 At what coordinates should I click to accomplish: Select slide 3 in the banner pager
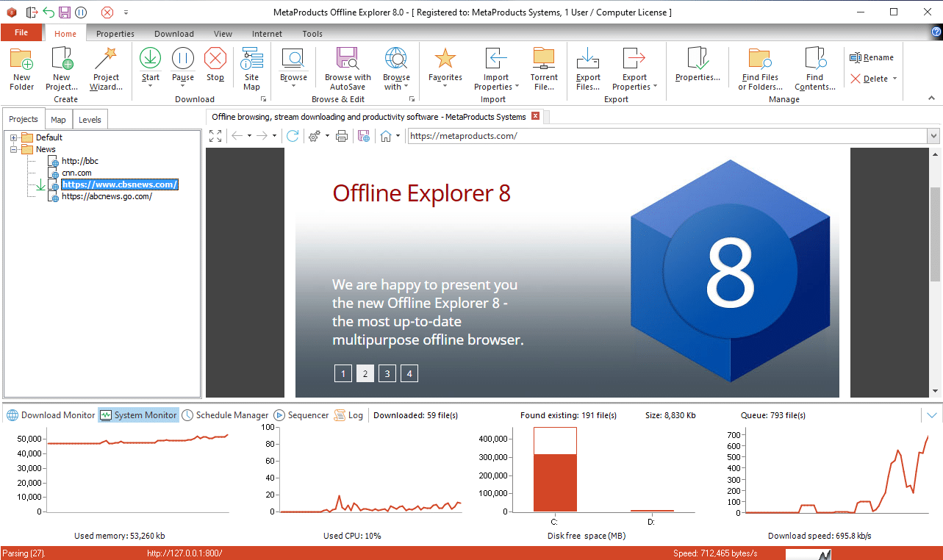click(x=387, y=373)
